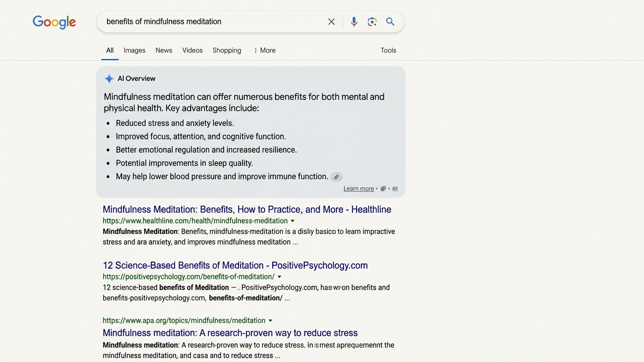The image size is (644, 362).
Task: Expand the positivepsychology.com URL dropdown arrow
Action: pyautogui.click(x=279, y=277)
